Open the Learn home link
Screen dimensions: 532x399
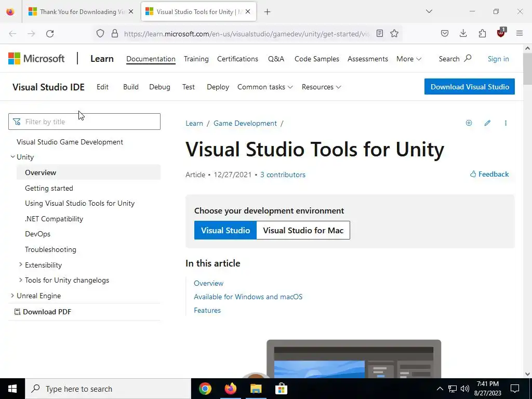pyautogui.click(x=102, y=59)
